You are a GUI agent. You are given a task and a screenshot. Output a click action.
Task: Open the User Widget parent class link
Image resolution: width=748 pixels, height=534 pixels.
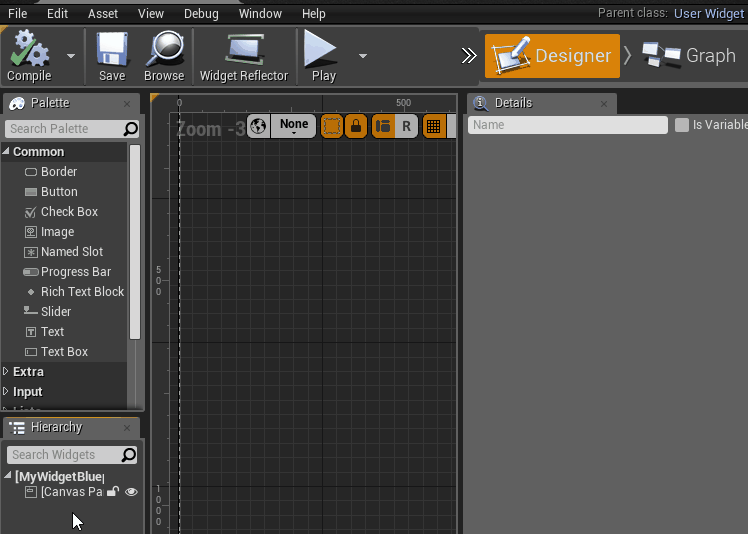click(709, 13)
